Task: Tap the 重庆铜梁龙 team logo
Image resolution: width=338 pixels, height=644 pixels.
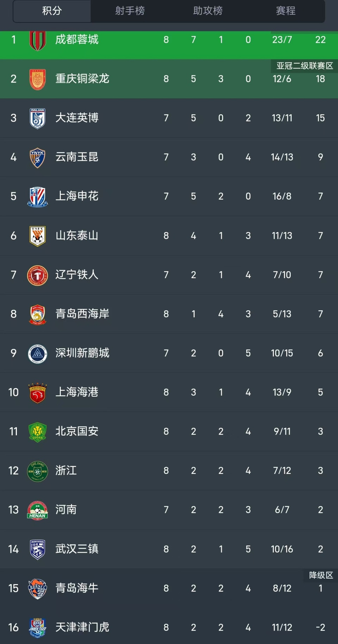Action: point(37,79)
